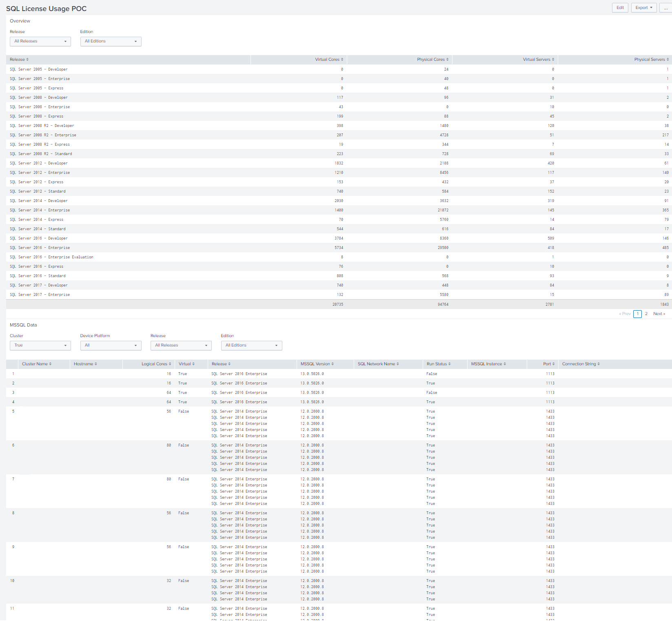Sort by SQL Network Name column
The width and height of the screenshot is (672, 622).
[x=378, y=364]
